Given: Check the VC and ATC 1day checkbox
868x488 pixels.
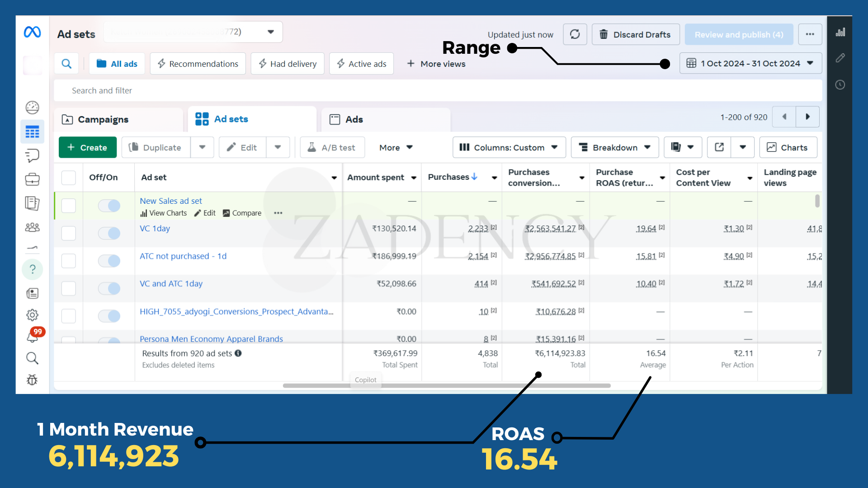Looking at the screenshot, I should [x=69, y=288].
